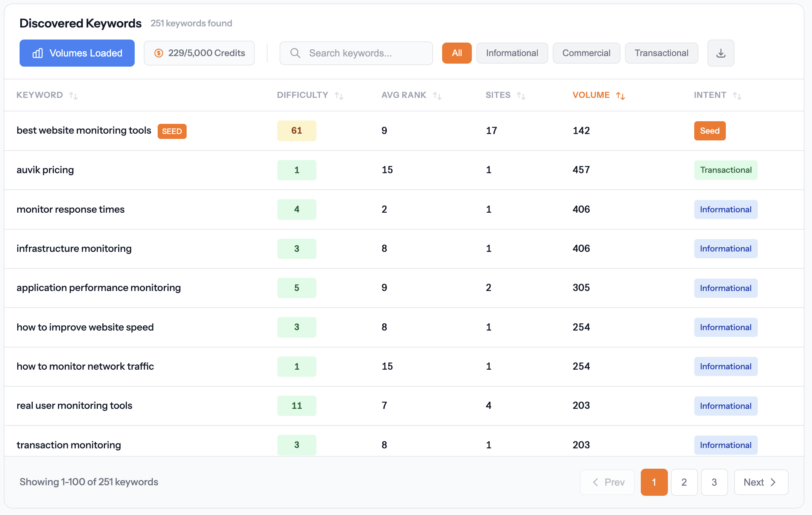The height and width of the screenshot is (515, 812).
Task: Click the magnifier icon in the search bar
Action: (x=295, y=53)
